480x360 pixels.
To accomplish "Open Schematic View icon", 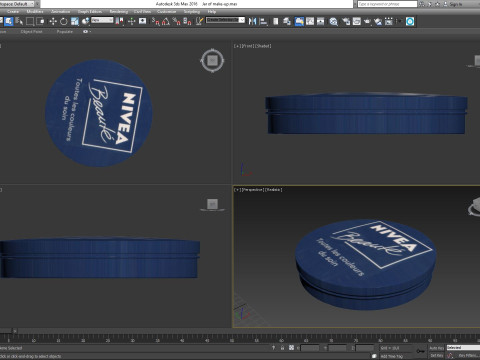I will pos(321,21).
